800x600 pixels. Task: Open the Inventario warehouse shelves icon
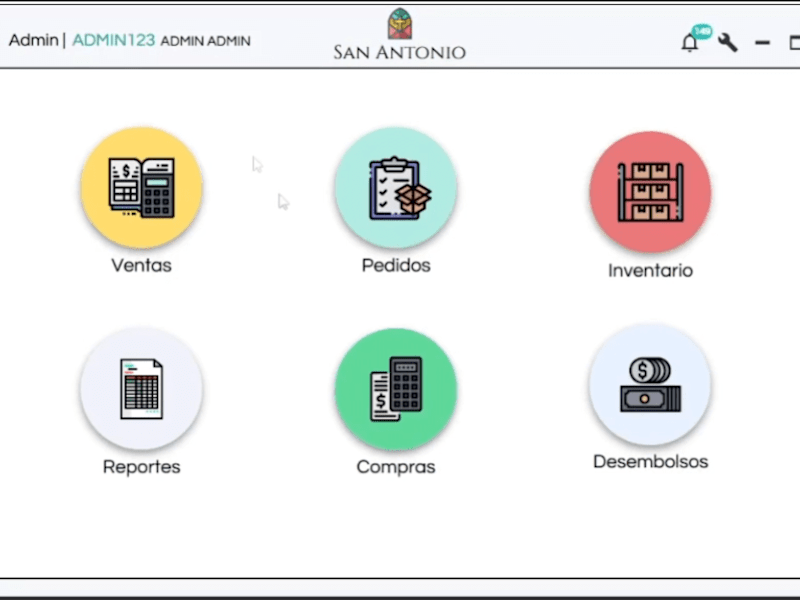click(650, 192)
